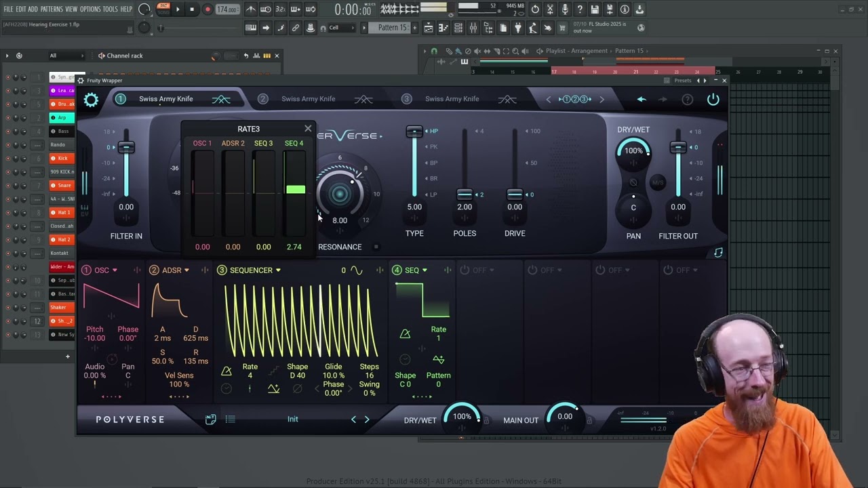
Task: Click the microphone recording icon
Action: [x=565, y=9]
